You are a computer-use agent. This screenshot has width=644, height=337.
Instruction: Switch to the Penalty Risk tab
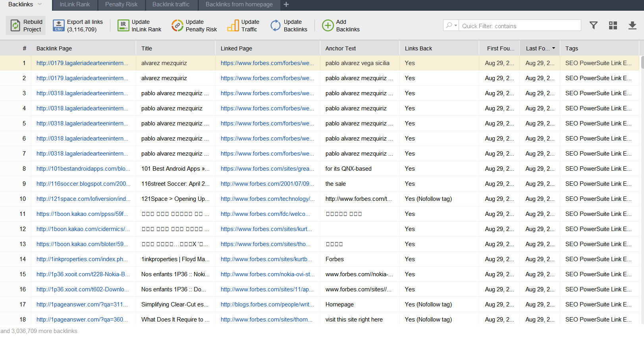tap(121, 4)
